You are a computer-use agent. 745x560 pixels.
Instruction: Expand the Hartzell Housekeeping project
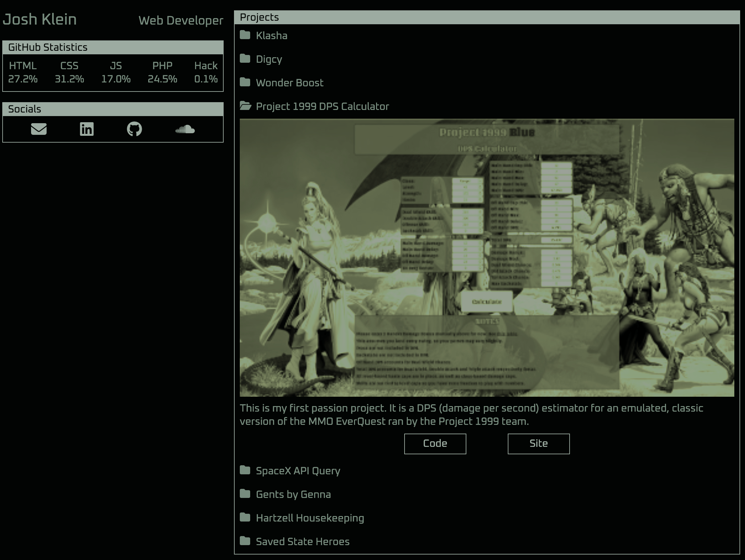tap(309, 518)
